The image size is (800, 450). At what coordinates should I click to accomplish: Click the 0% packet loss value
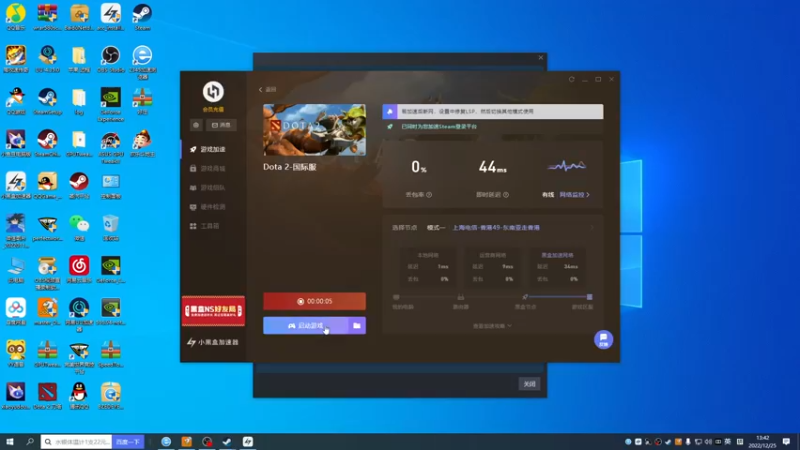point(419,167)
